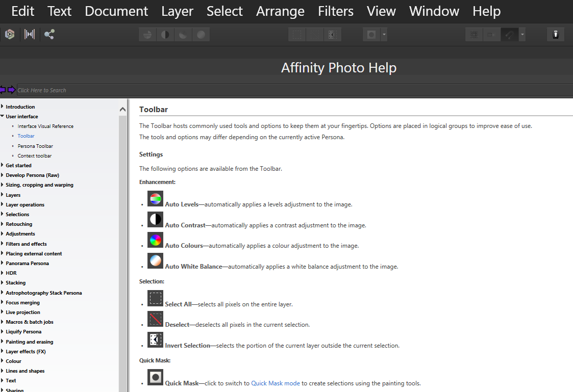Toggle the grid-pattern icon in the top toolbar
This screenshot has width=573, height=392.
click(x=474, y=35)
